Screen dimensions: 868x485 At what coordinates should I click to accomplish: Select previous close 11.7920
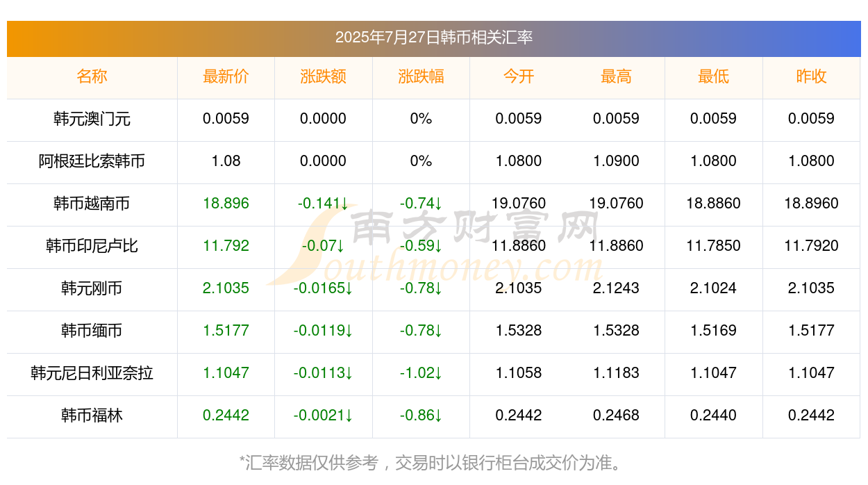tap(811, 246)
